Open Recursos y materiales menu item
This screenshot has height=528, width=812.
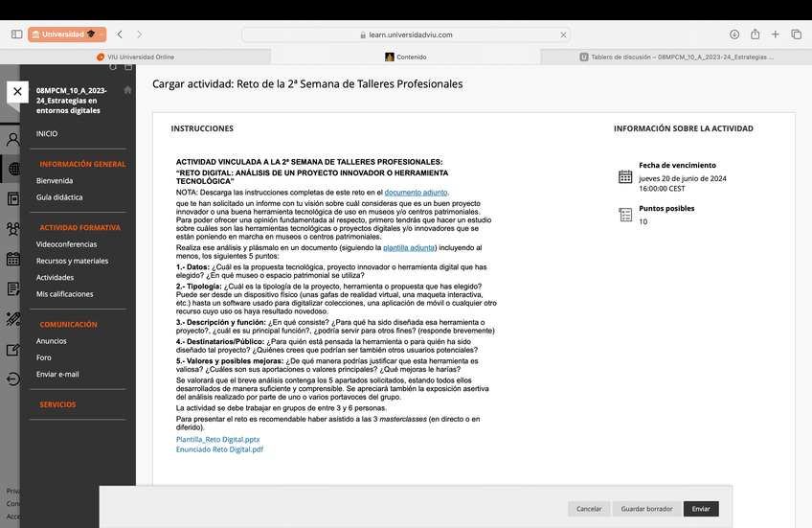[72, 261]
